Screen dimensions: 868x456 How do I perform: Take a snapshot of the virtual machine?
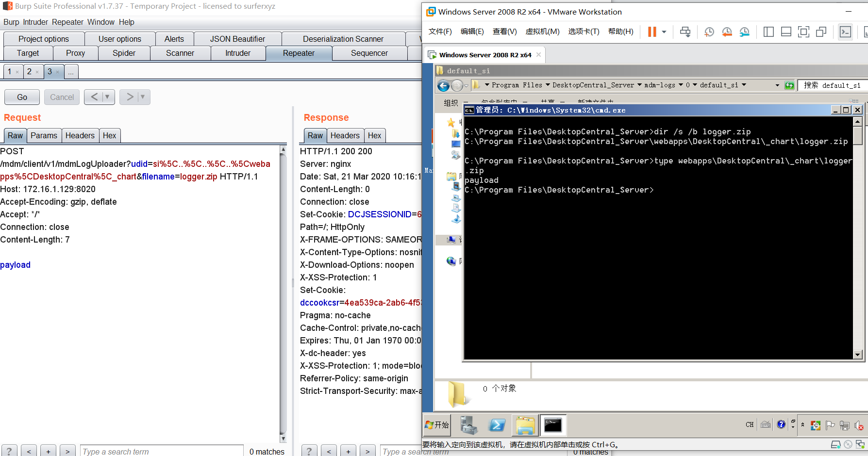click(709, 32)
